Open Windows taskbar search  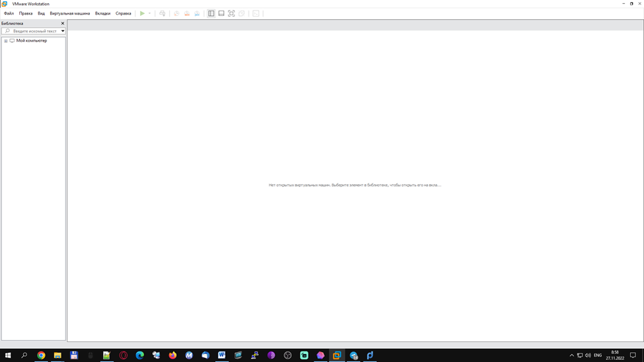pyautogui.click(x=24, y=355)
